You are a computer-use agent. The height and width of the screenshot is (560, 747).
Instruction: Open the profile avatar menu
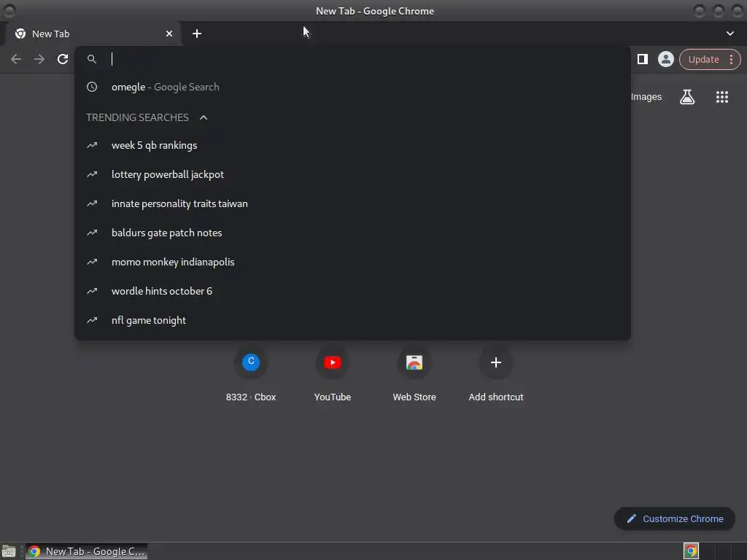pyautogui.click(x=665, y=59)
